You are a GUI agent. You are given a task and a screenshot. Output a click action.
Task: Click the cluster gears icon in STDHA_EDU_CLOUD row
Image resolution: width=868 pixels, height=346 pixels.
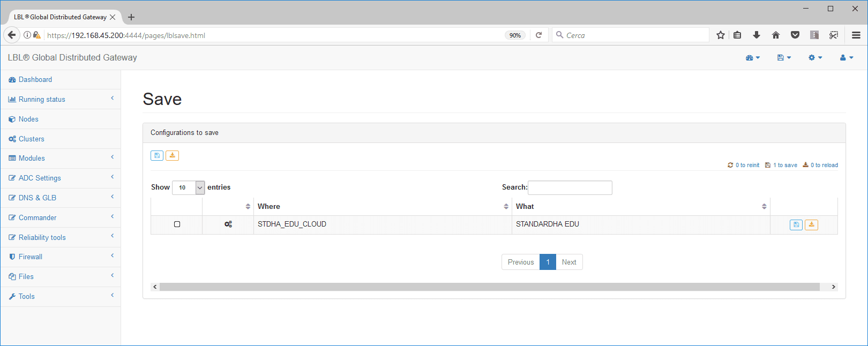[x=228, y=224]
